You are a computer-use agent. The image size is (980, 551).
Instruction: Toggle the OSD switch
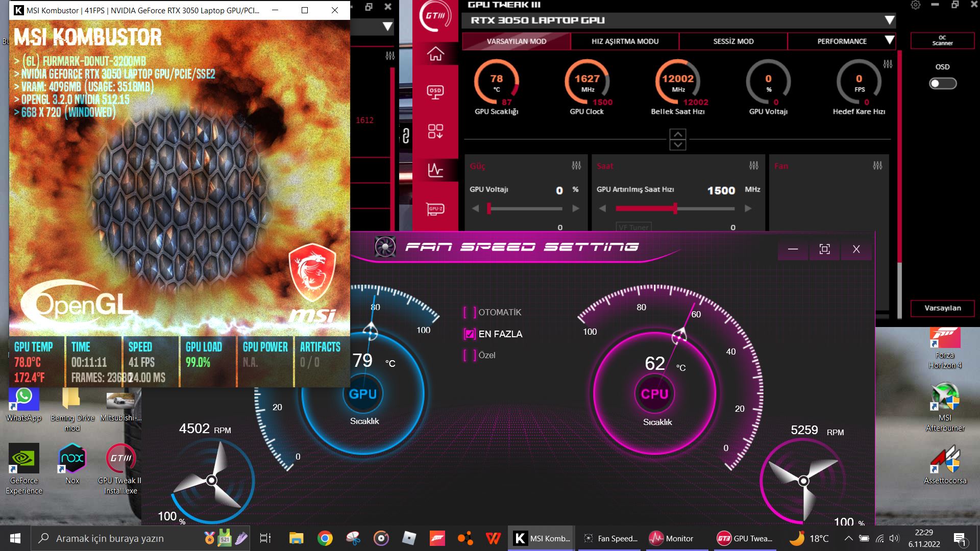[x=942, y=84]
